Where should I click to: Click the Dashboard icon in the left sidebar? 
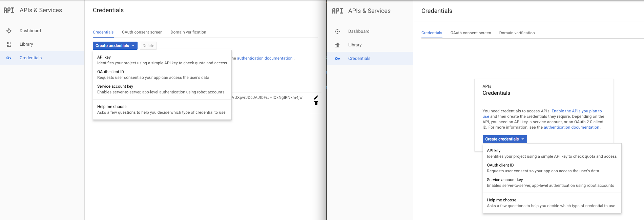[x=9, y=31]
